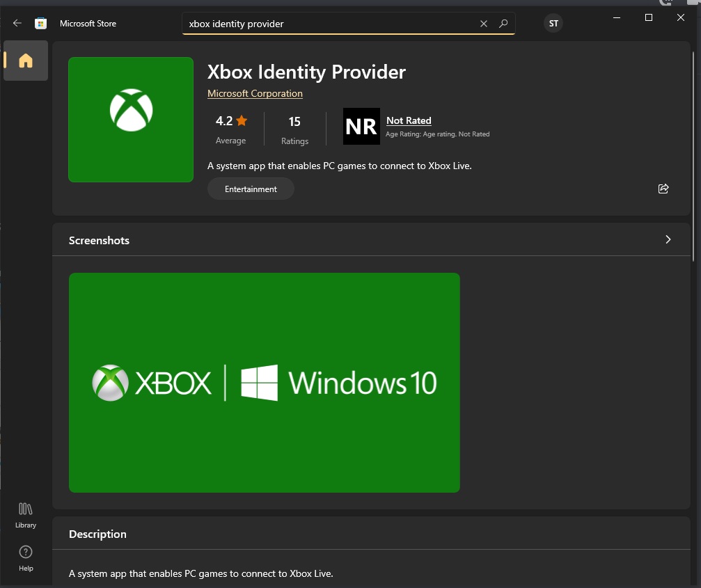
Task: Clear the search text with the X
Action: click(484, 24)
